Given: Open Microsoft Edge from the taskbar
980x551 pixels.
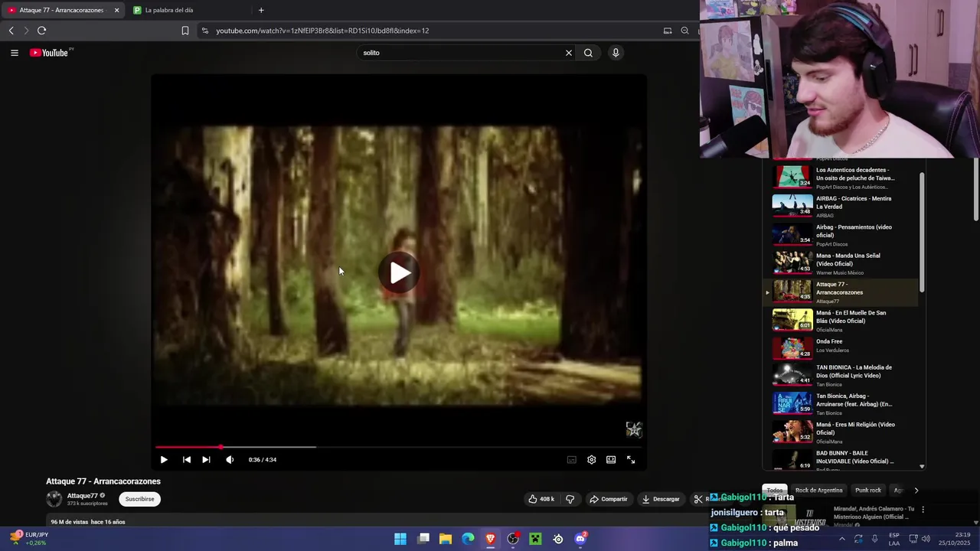Looking at the screenshot, I should (x=468, y=540).
